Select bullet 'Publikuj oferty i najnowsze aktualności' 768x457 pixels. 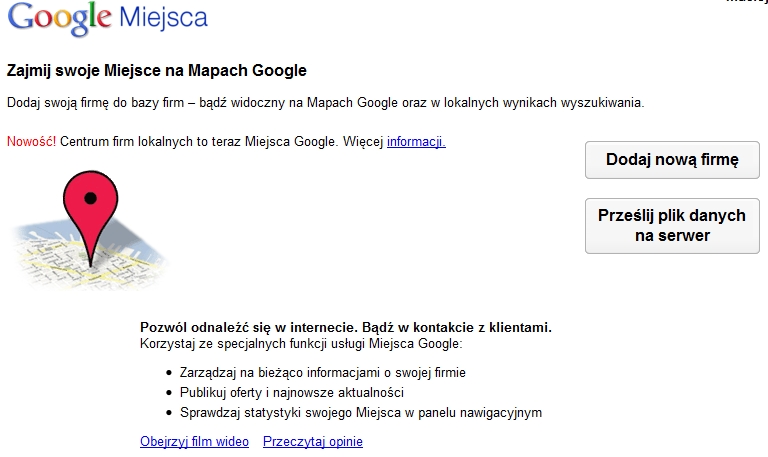pyautogui.click(x=291, y=392)
